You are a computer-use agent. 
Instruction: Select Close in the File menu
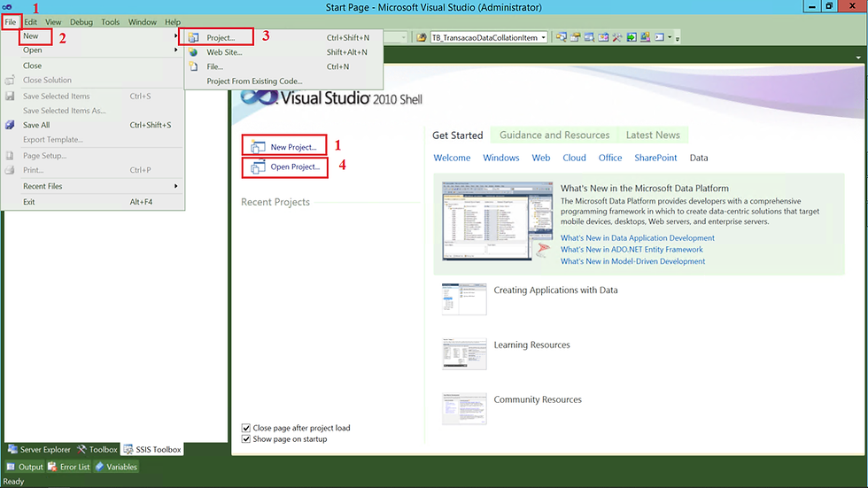click(x=93, y=66)
